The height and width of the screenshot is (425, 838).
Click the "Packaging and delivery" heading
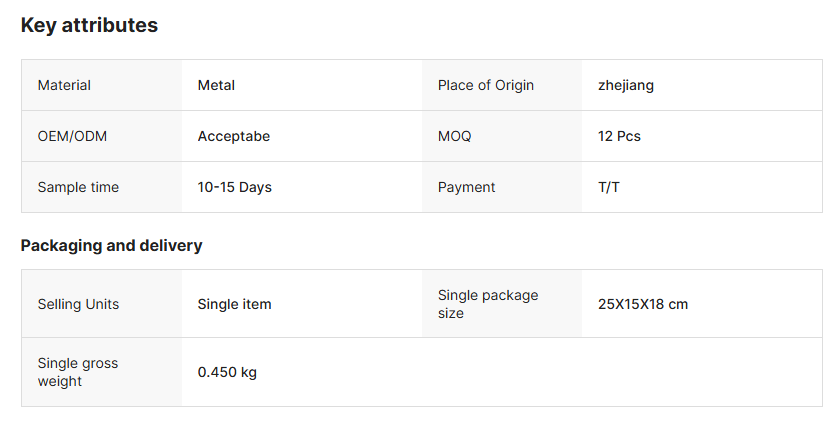[x=111, y=245]
